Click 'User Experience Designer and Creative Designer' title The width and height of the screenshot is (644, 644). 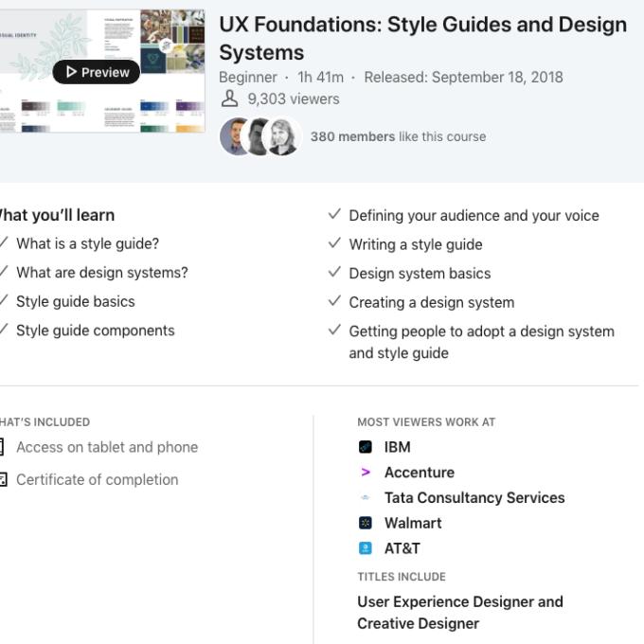pos(459,612)
